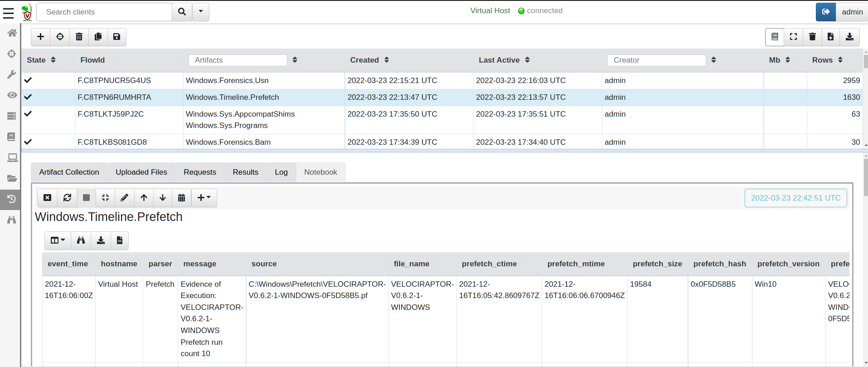Open the wrench View Artifacts icon in the sidebar
Image resolution: width=868 pixels, height=367 pixels.
pyautogui.click(x=12, y=74)
